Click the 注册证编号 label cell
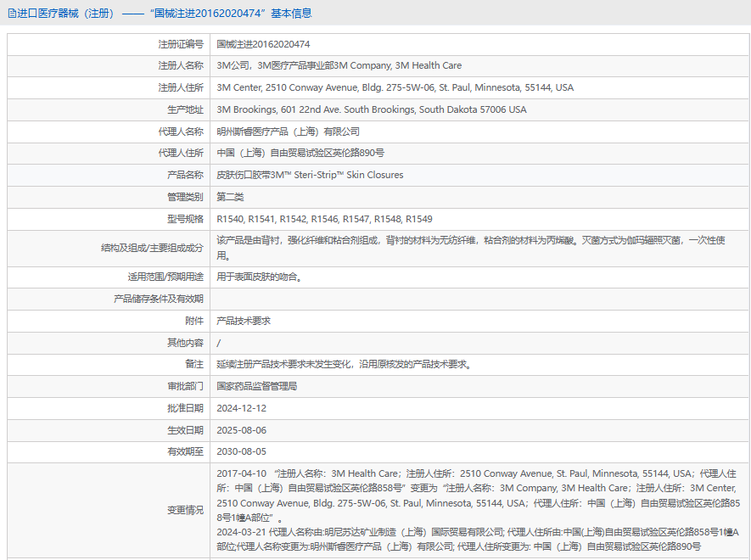This screenshot has height=560, width=751. click(181, 44)
